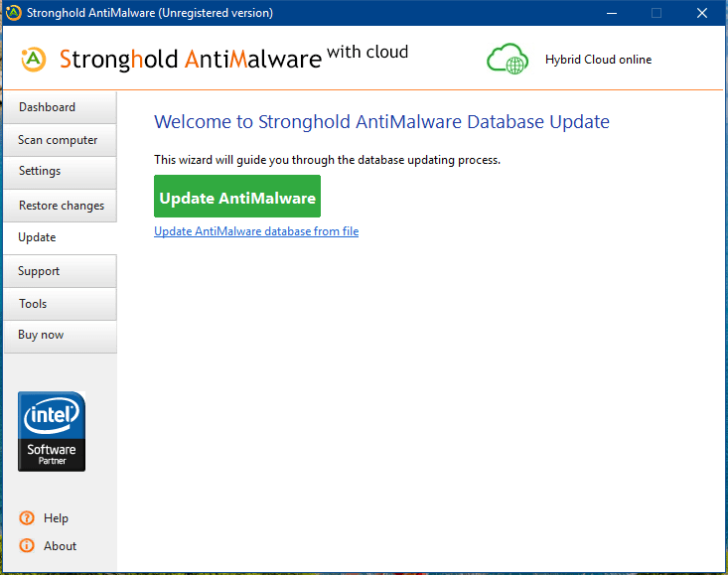Select the Update sidebar tab

click(60, 237)
